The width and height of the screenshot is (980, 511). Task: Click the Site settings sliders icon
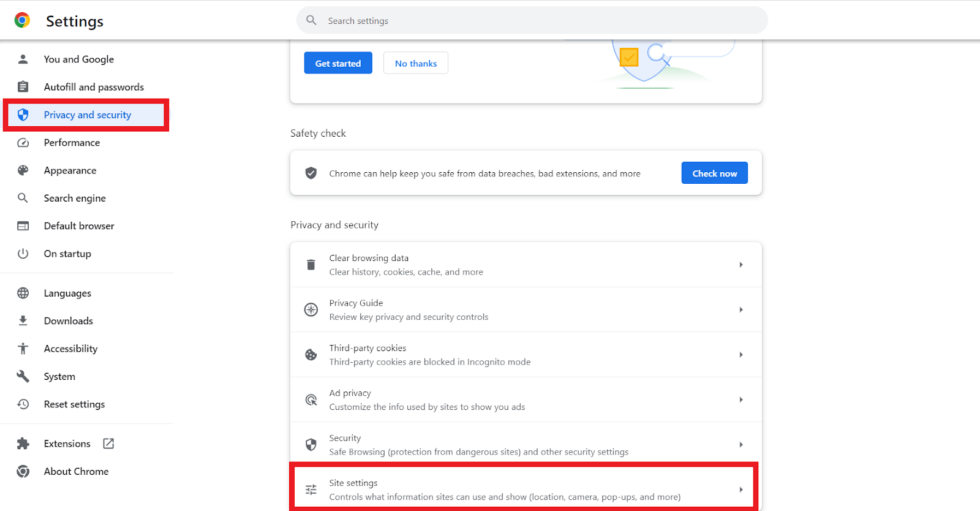[311, 490]
